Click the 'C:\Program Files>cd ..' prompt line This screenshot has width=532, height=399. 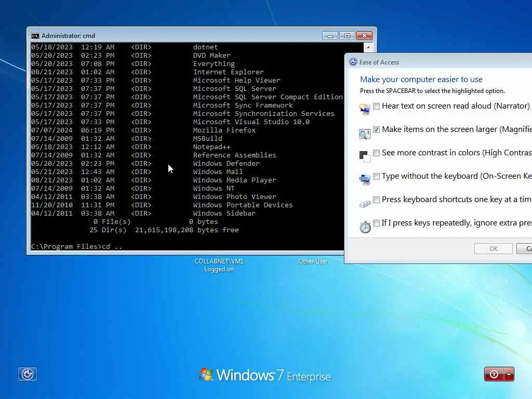(x=76, y=246)
